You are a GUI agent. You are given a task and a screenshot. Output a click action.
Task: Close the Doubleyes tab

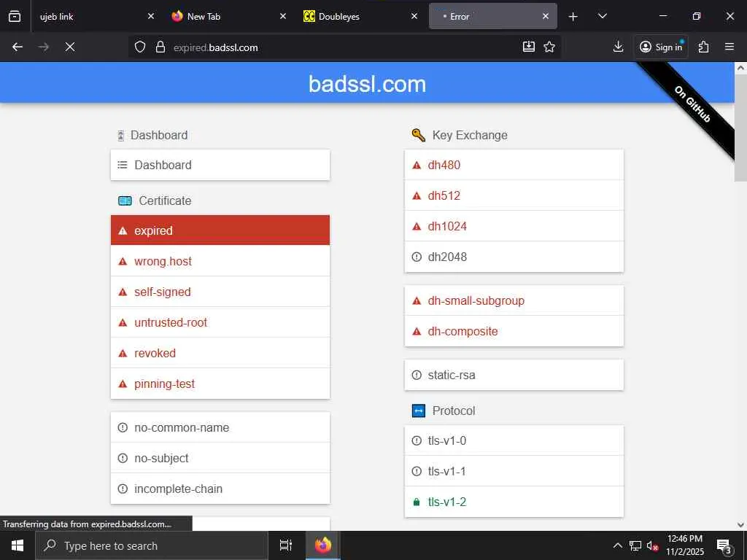click(x=414, y=16)
